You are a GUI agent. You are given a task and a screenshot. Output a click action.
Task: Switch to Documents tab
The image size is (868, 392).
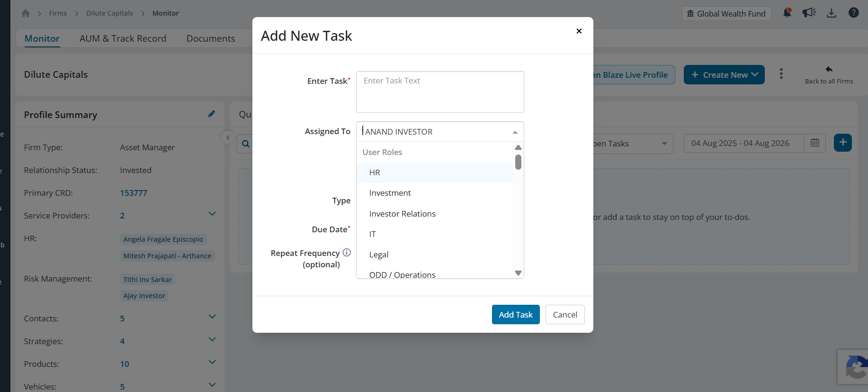pyautogui.click(x=211, y=38)
